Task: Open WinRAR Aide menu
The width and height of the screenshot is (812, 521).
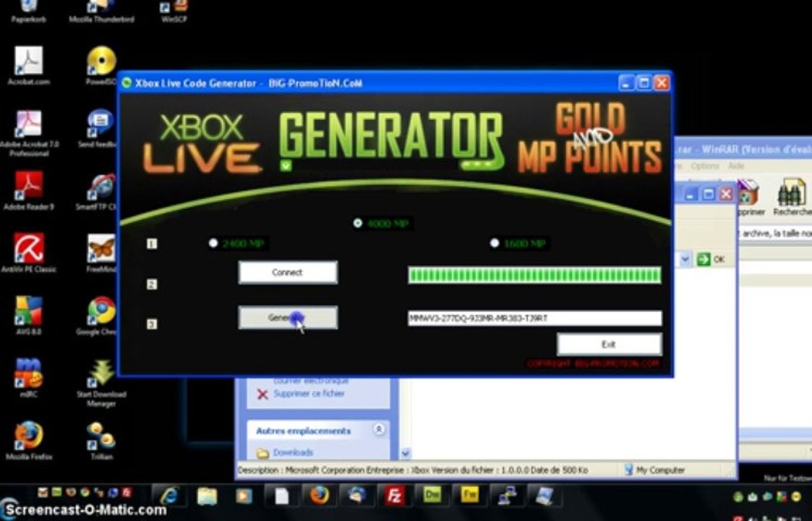Action: pos(736,166)
